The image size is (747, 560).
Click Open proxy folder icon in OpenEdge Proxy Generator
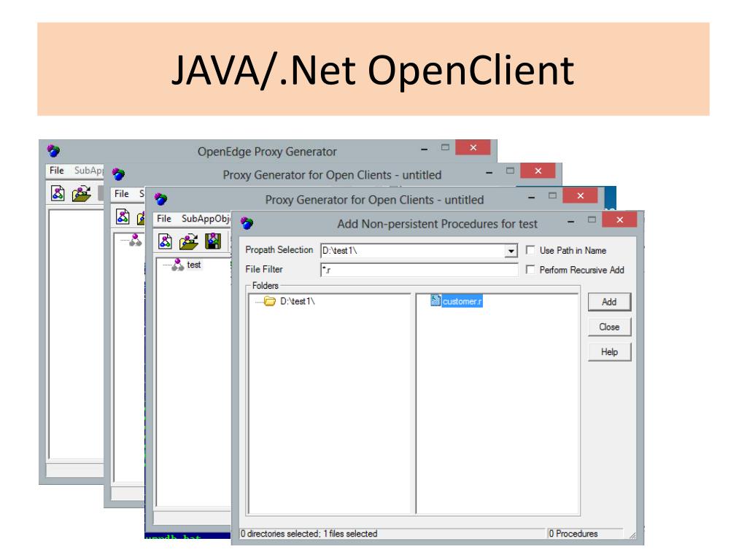(x=82, y=194)
